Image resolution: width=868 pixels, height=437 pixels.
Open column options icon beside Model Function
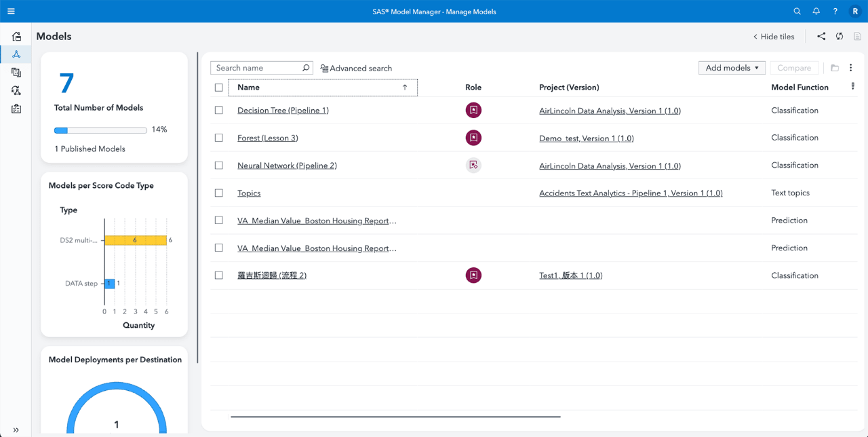coord(853,87)
